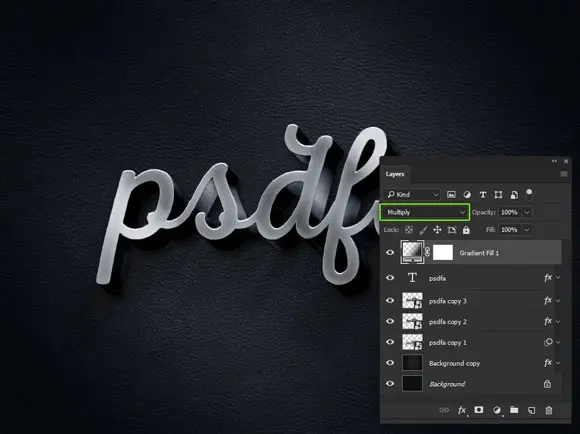Add a layer style fx icon
This screenshot has width=580, height=434.
[462, 410]
